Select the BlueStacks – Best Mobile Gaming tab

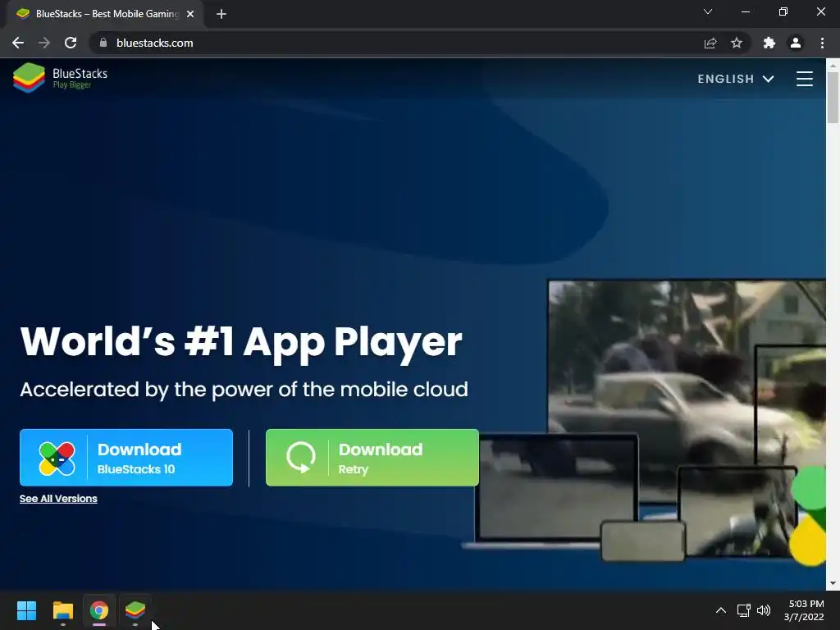coord(104,14)
